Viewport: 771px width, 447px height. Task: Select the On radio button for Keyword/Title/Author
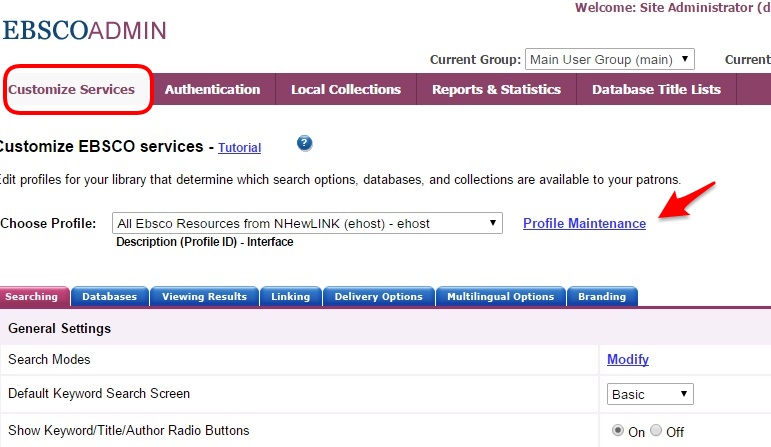pyautogui.click(x=618, y=430)
